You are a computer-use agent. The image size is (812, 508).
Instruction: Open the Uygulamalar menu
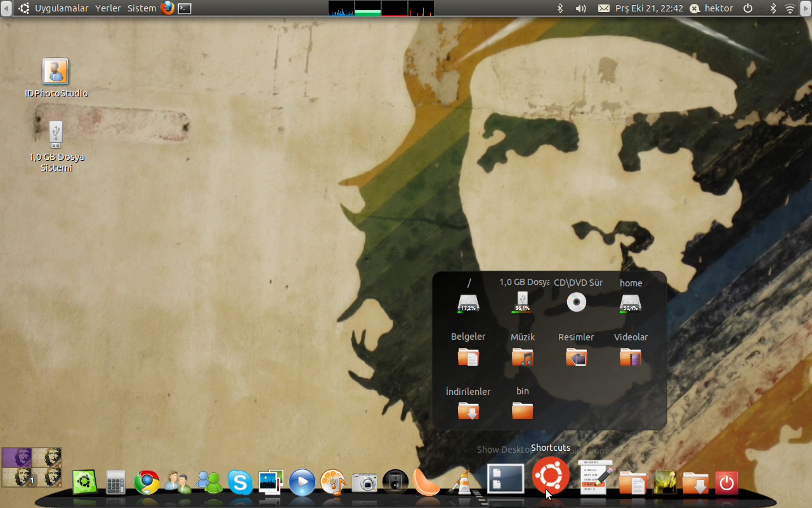(x=62, y=8)
